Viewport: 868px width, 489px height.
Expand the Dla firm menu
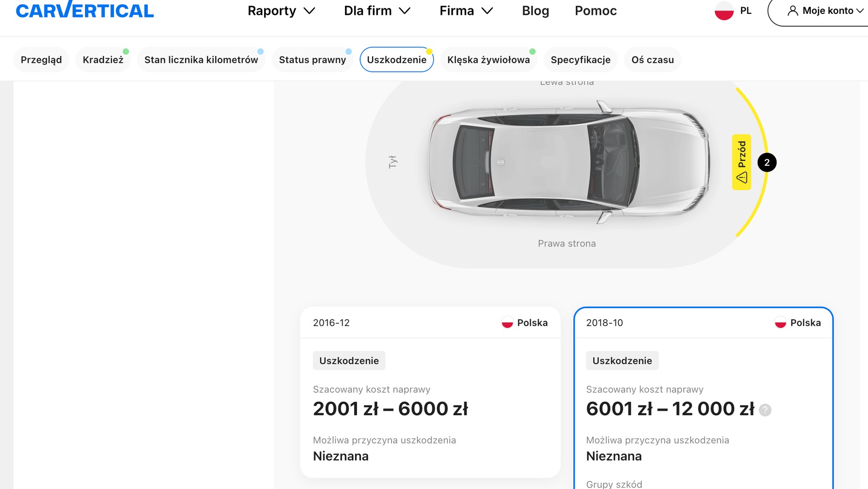click(x=377, y=11)
